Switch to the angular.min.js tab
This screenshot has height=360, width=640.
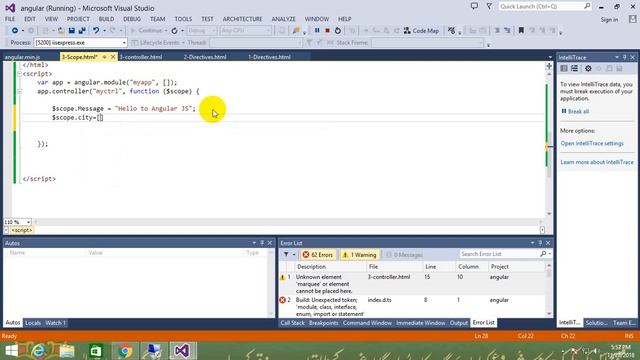pyautogui.click(x=22, y=57)
